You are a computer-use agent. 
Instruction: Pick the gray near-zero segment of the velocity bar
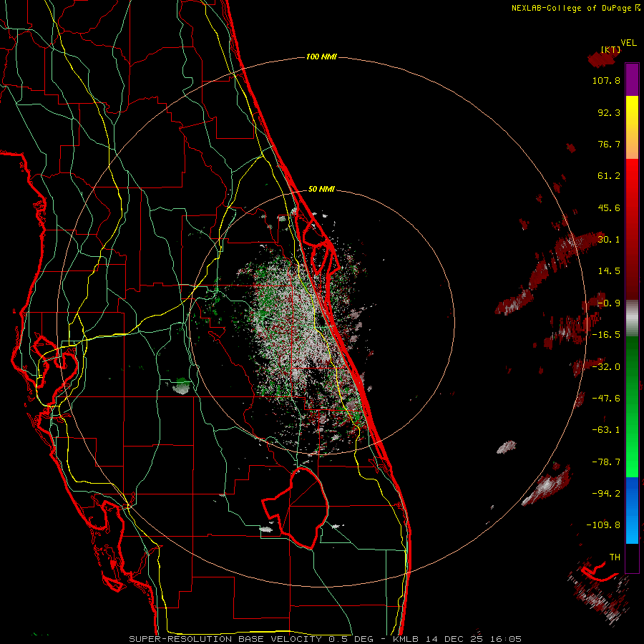click(632, 318)
